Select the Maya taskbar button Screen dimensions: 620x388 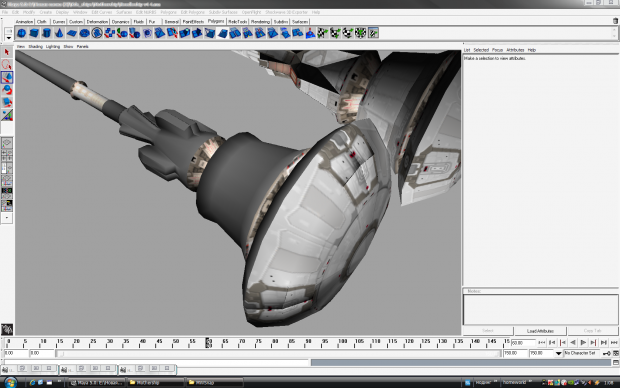97,382
